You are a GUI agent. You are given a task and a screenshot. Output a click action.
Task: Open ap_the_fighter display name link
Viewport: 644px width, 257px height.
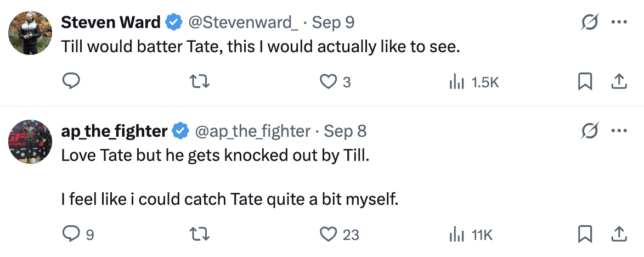pyautogui.click(x=114, y=132)
